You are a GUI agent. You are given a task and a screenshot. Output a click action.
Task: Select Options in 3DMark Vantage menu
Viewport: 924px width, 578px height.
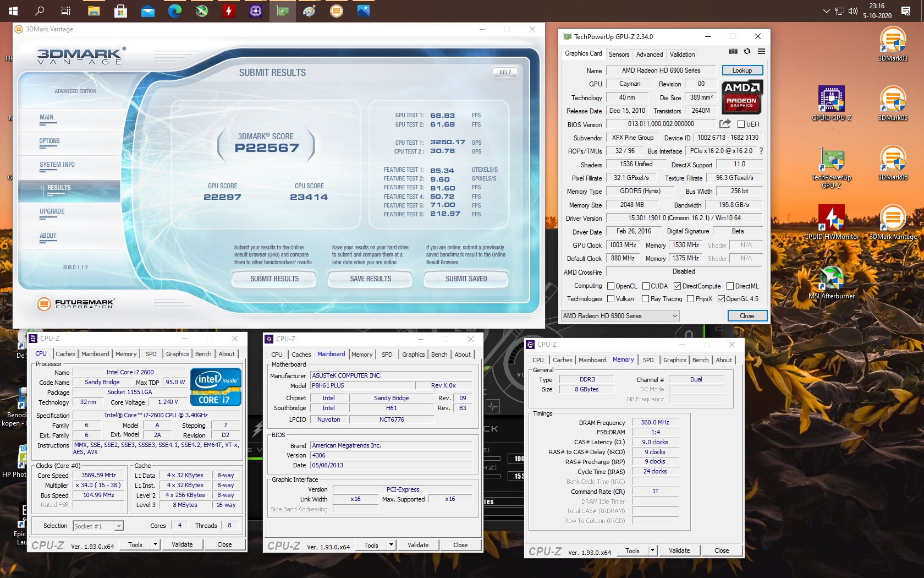click(50, 141)
